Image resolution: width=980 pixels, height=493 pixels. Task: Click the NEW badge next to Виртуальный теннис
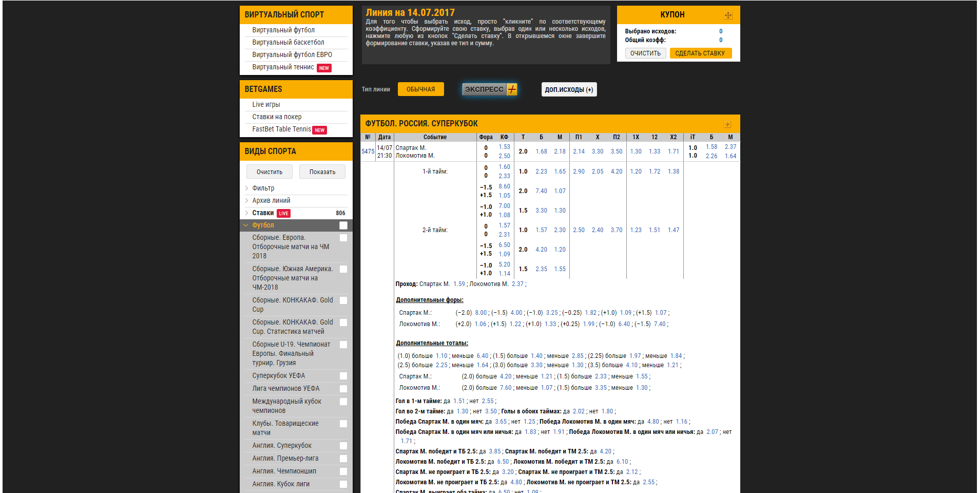324,68
